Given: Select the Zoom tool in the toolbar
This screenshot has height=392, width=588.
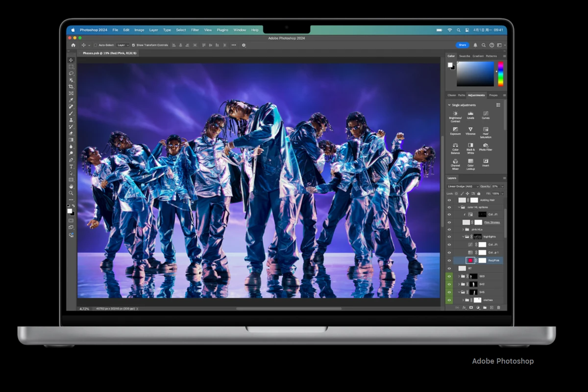Looking at the screenshot, I should [71, 193].
